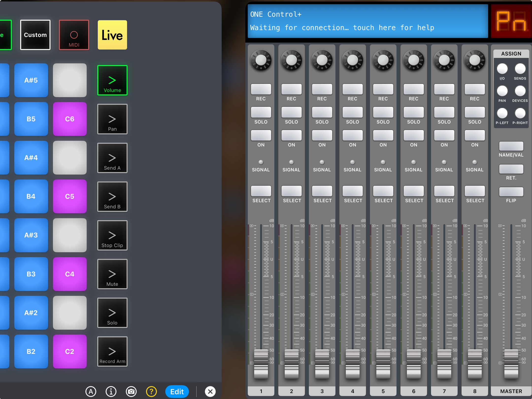This screenshot has height=399, width=532.
Task: Tap the C5 purple pad
Action: tap(70, 196)
